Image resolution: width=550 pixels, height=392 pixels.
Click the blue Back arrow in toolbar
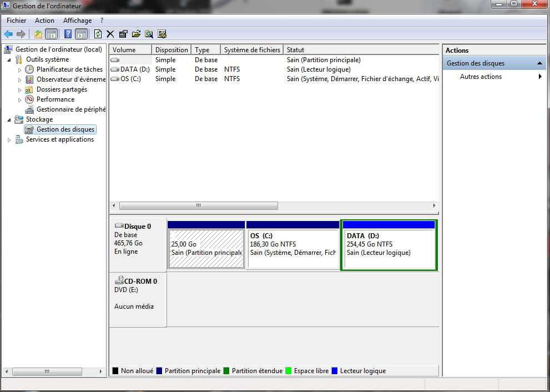click(x=8, y=34)
